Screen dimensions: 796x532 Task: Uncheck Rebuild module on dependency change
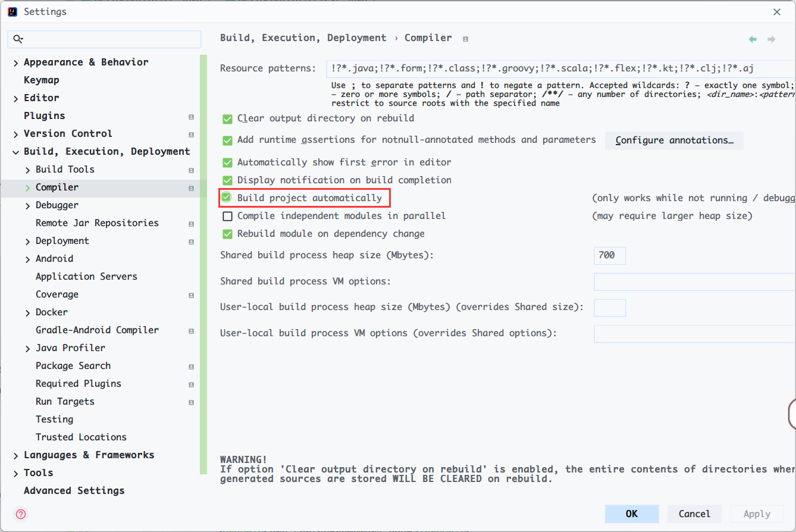click(x=227, y=234)
